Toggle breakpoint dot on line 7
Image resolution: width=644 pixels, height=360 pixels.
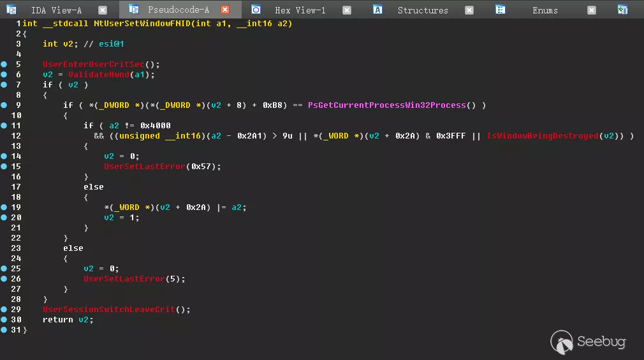[4, 85]
